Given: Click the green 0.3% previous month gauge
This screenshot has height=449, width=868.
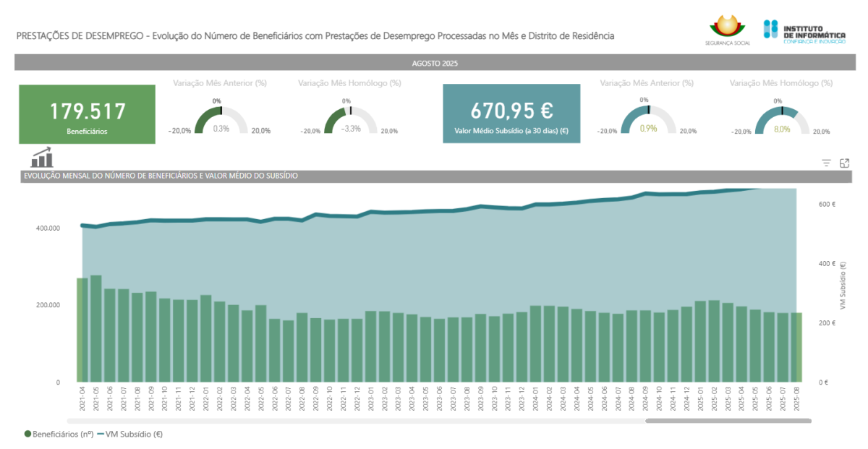Looking at the screenshot, I should tap(221, 120).
